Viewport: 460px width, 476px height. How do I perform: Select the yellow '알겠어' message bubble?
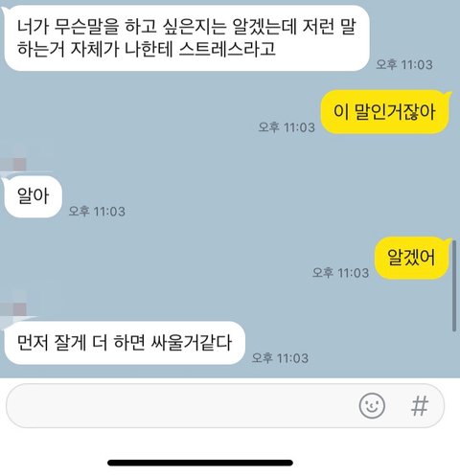pyautogui.click(x=411, y=258)
